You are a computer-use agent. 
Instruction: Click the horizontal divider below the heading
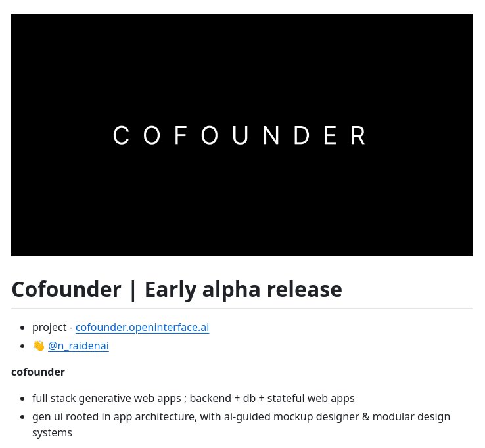[x=242, y=308]
